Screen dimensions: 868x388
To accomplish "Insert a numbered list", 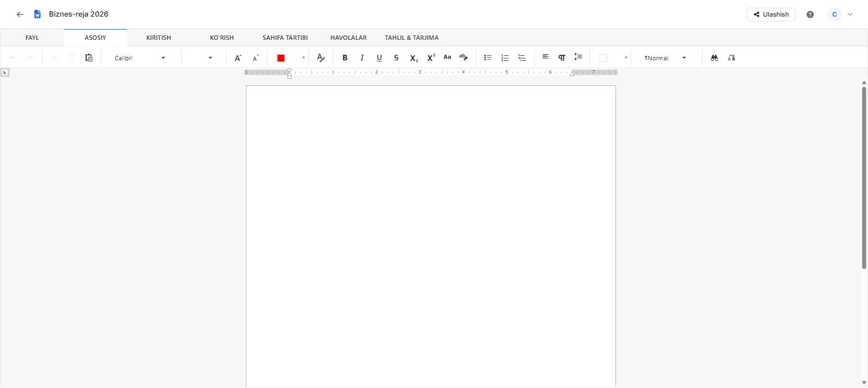I will pos(505,58).
